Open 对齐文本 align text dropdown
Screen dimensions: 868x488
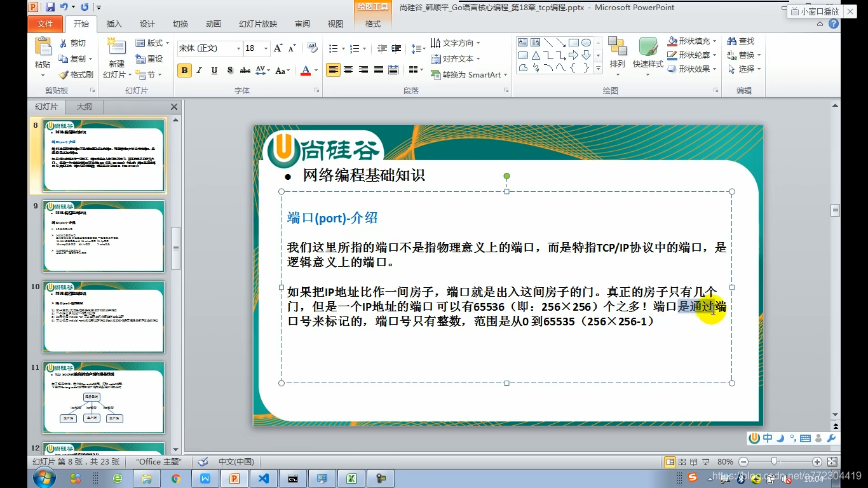(455, 58)
